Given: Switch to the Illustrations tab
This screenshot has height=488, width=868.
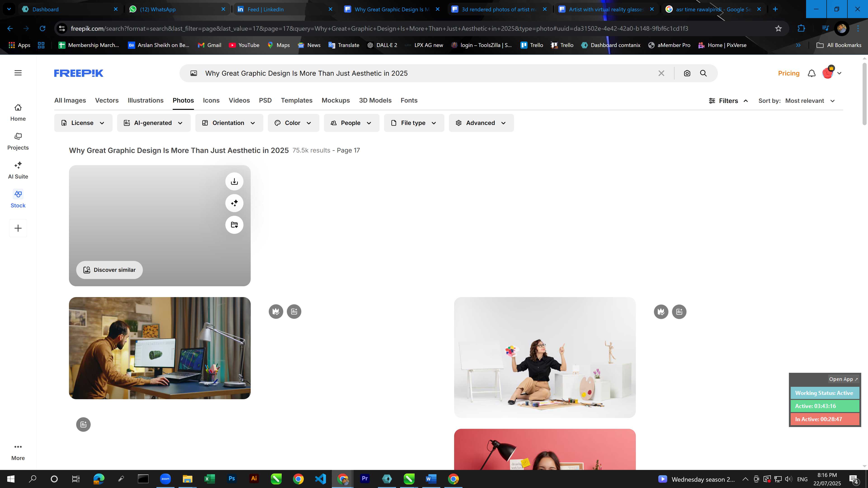Looking at the screenshot, I should click(146, 100).
